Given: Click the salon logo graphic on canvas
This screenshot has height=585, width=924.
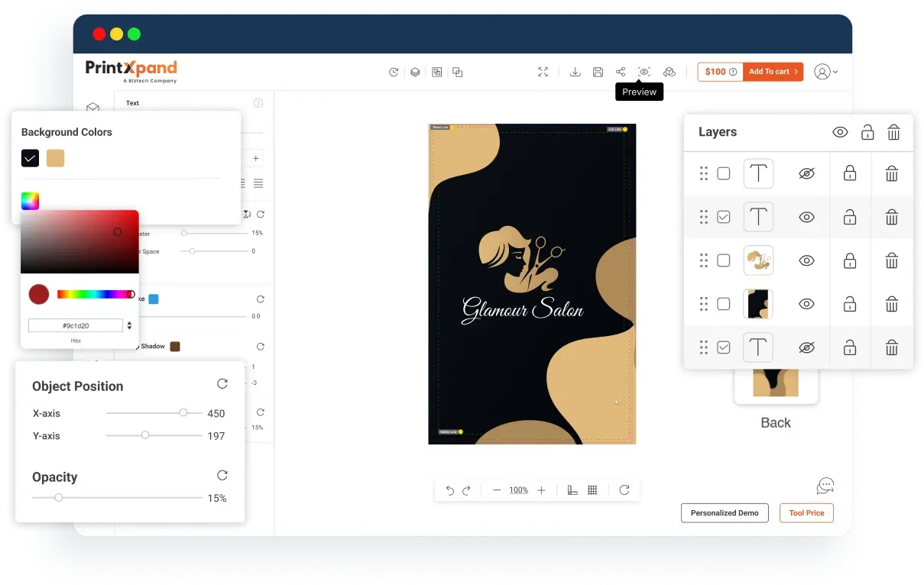Looking at the screenshot, I should pyautogui.click(x=521, y=260).
